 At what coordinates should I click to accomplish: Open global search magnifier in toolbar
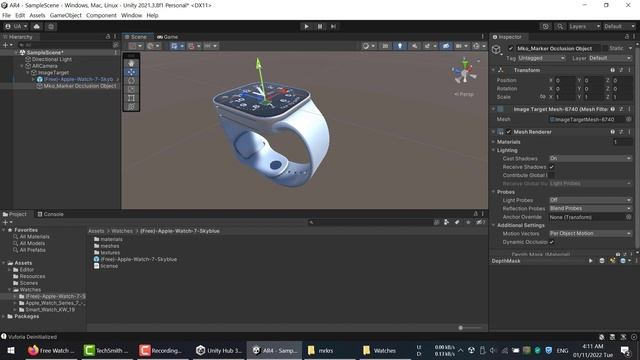click(x=560, y=27)
